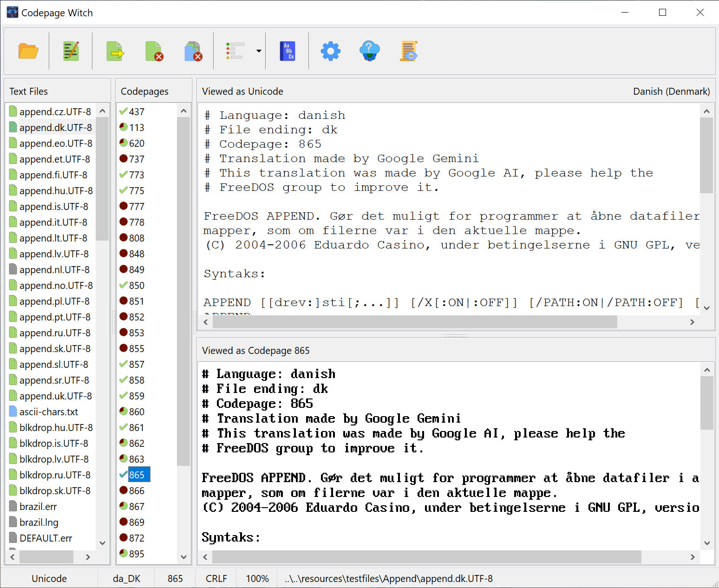Screen dimensions: 719x588
Task: Click the open folder toolbar icon
Action: click(x=28, y=51)
